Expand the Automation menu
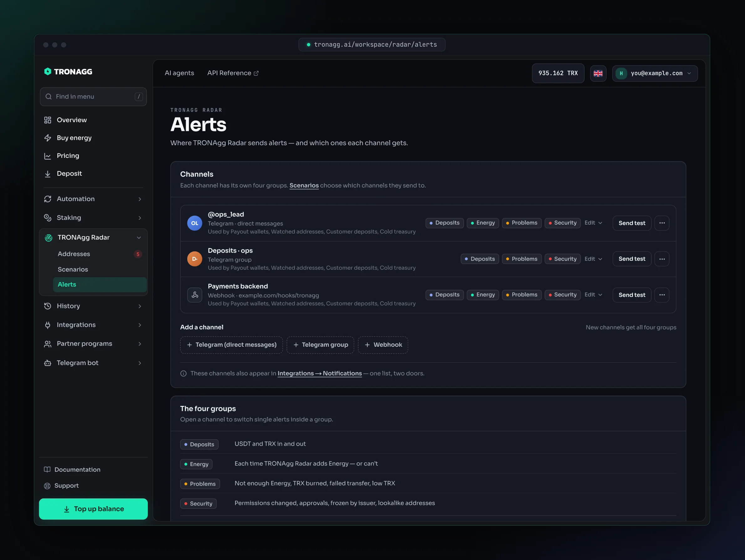745x560 pixels. (93, 199)
